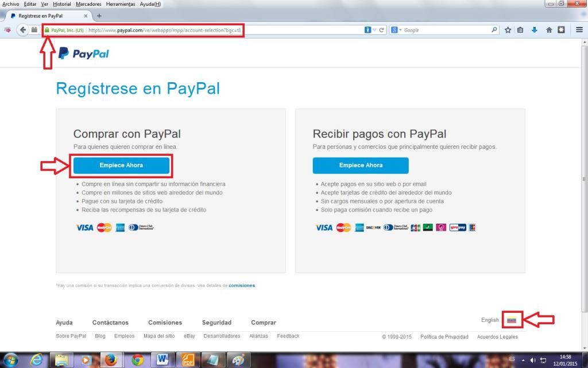Open the Historial menu
This screenshot has height=368, width=588.
coord(62,4)
